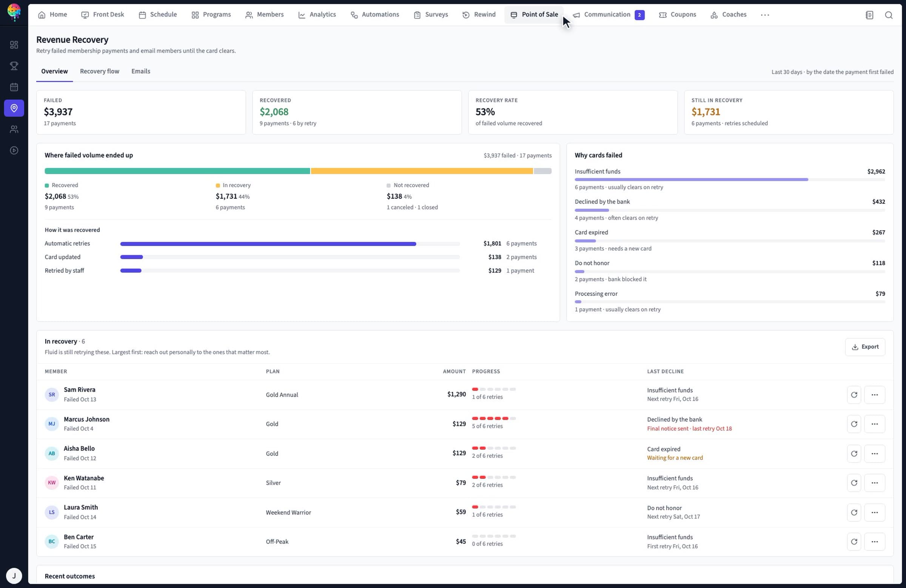Open the calendar sidebar icon
Screen dimensions: 906x588
click(14, 87)
